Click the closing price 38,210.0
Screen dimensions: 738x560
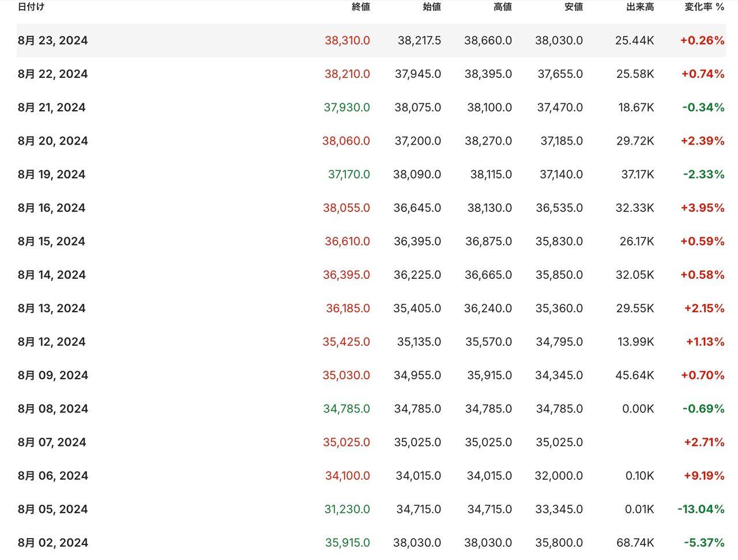pos(347,74)
